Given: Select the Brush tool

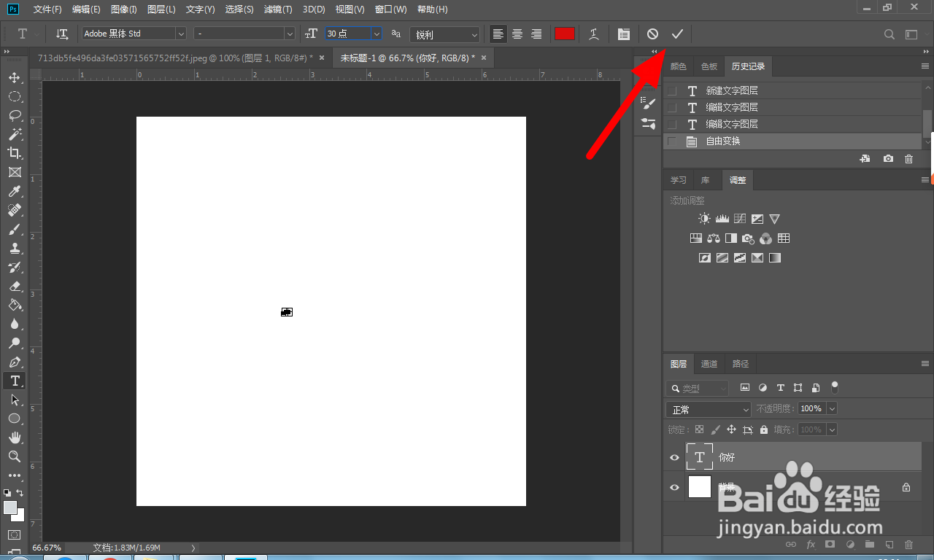Looking at the screenshot, I should pyautogui.click(x=14, y=229).
